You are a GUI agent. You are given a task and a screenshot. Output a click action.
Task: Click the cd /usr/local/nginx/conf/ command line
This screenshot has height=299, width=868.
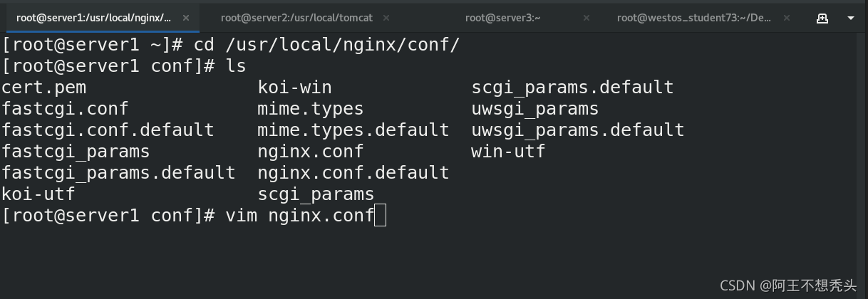pos(231,45)
